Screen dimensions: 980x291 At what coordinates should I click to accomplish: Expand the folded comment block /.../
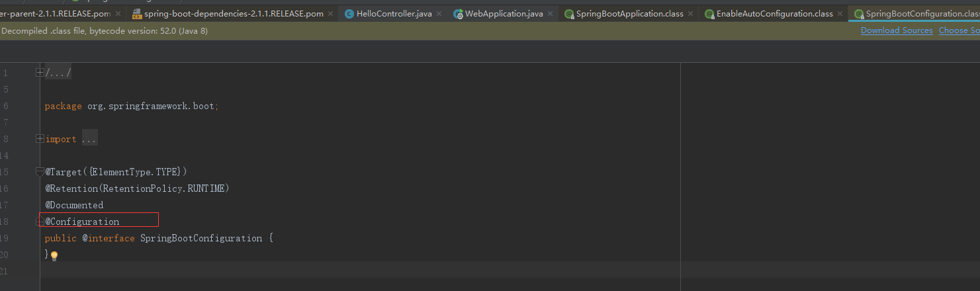coord(40,73)
